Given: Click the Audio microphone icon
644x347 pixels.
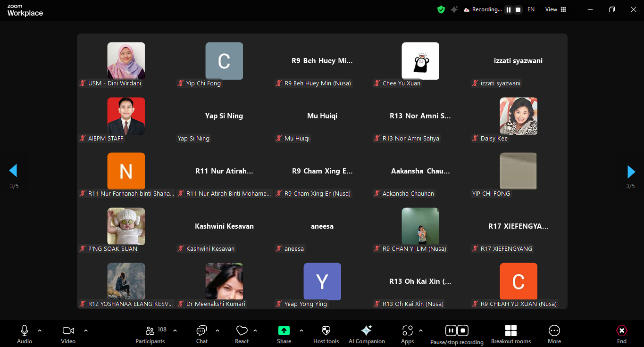Looking at the screenshot, I should click(25, 330).
